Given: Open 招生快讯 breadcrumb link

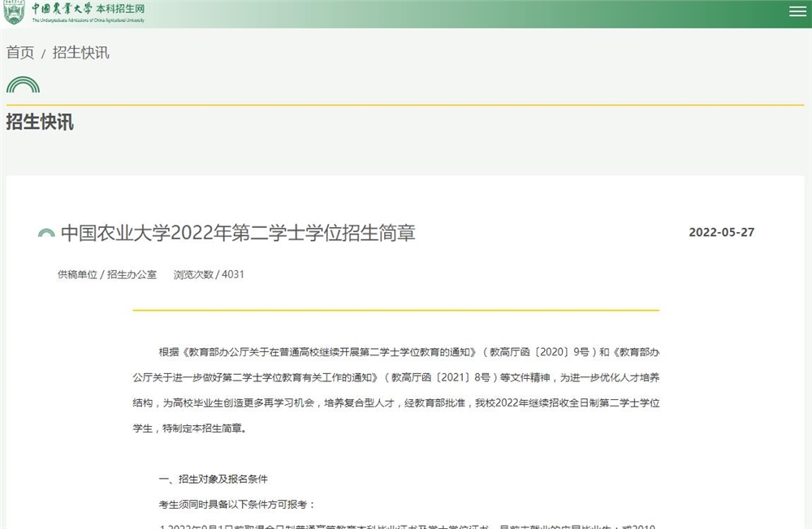Looking at the screenshot, I should pyautogui.click(x=80, y=52).
